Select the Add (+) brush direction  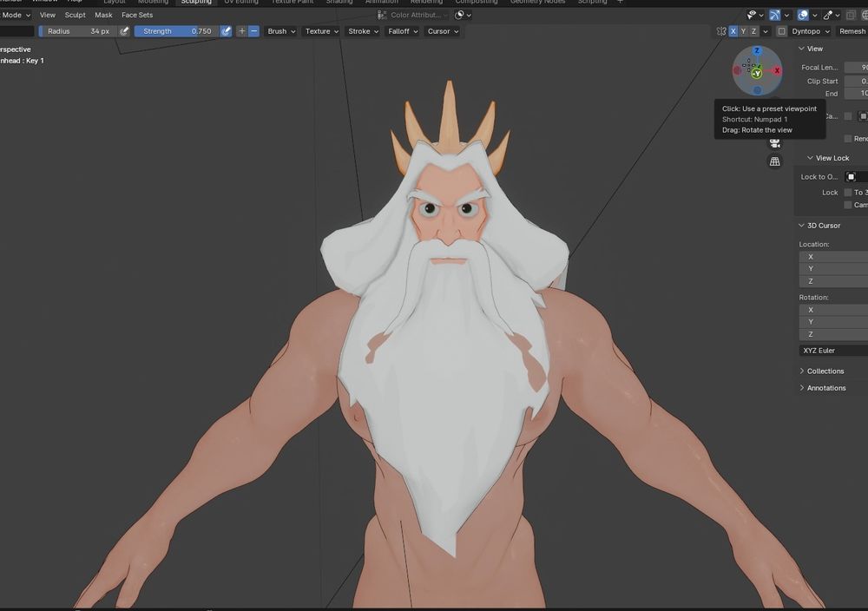(242, 31)
